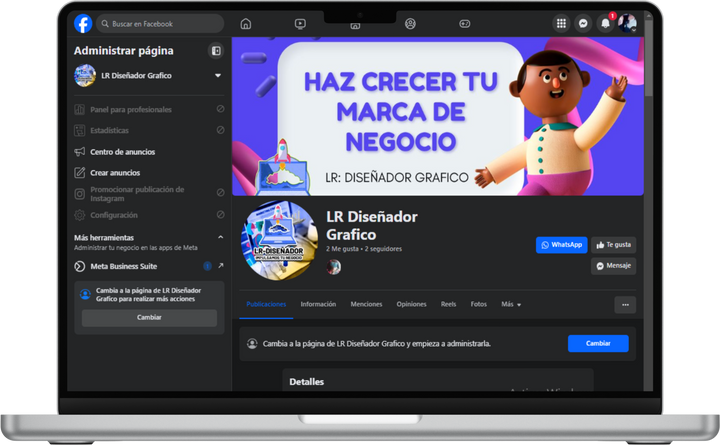This screenshot has width=720, height=445.
Task: Switch to the Fotos tab
Action: click(x=478, y=304)
